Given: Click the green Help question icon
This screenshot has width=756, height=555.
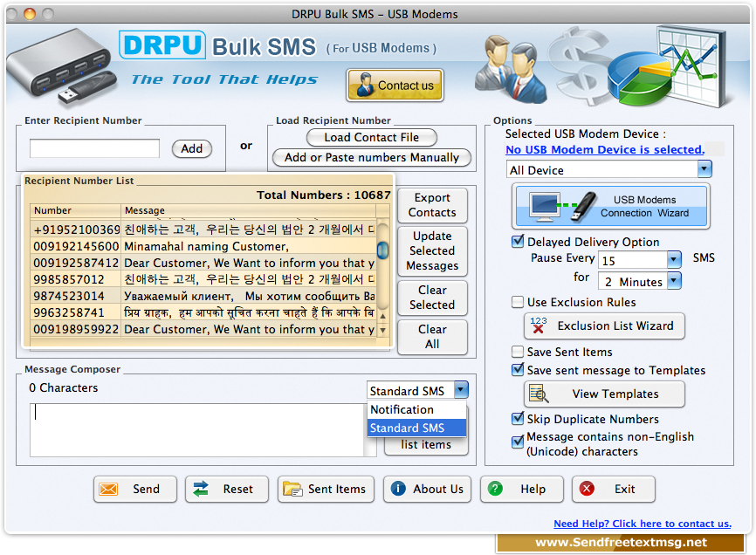Looking at the screenshot, I should (496, 490).
